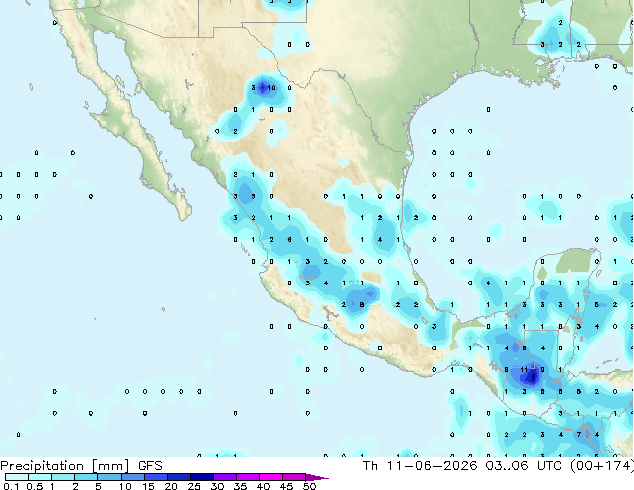Choose the 25–30 mm dark navy legend box
634x490 pixels.
(201, 477)
